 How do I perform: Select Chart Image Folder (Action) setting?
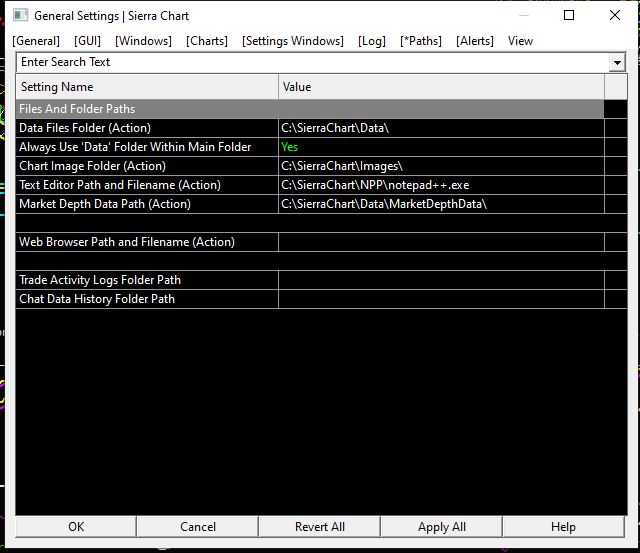coord(147,166)
